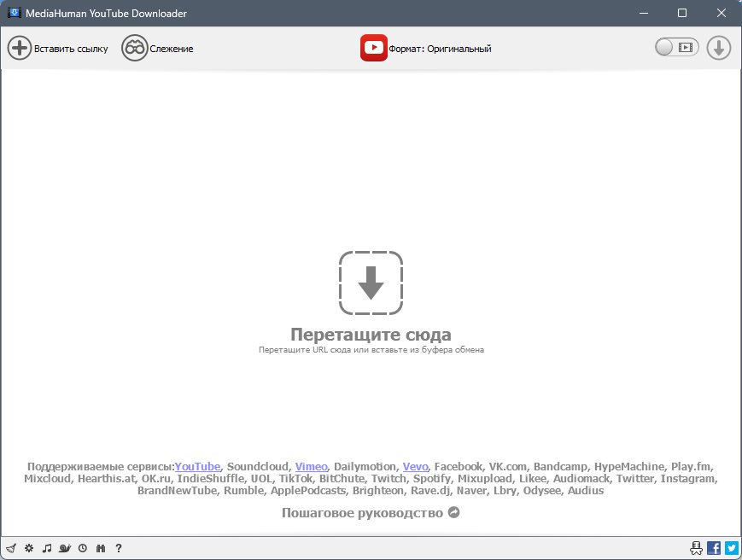Viewport: 742px width, 560px height.
Task: Click the app icon in the title bar
Action: point(14,13)
